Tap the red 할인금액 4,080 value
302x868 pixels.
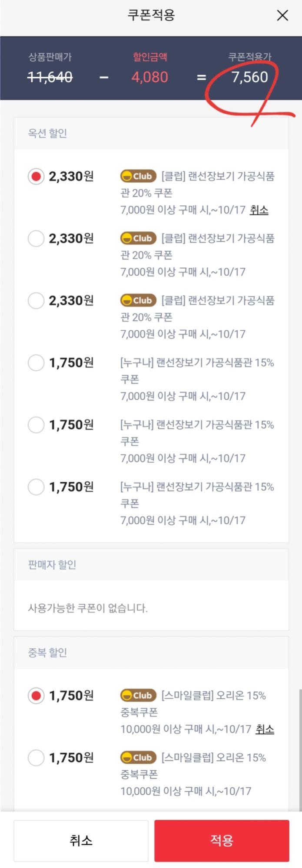[x=150, y=77]
